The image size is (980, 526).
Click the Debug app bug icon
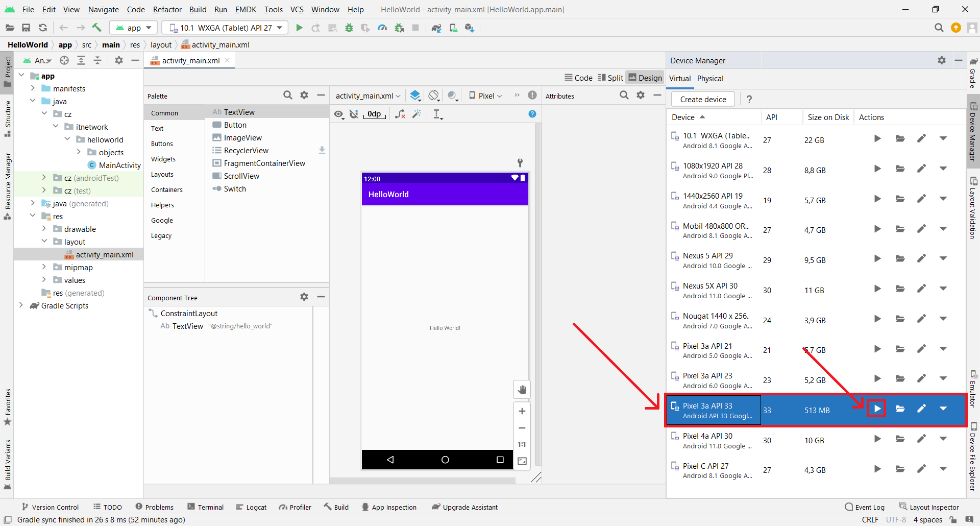pos(349,28)
